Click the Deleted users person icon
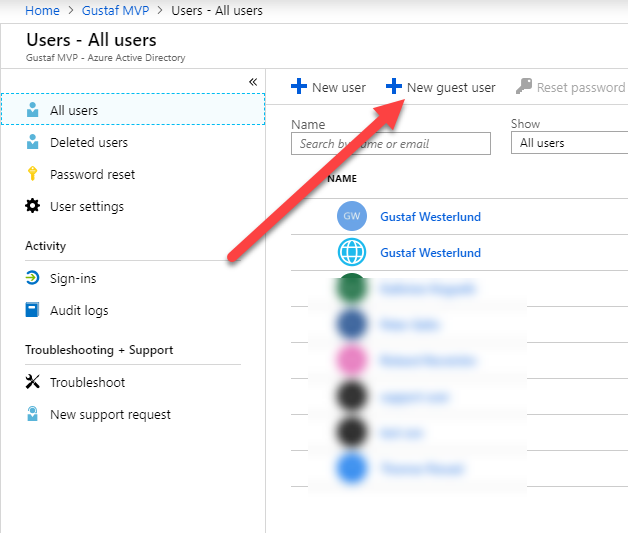This screenshot has width=628, height=533. tap(32, 142)
